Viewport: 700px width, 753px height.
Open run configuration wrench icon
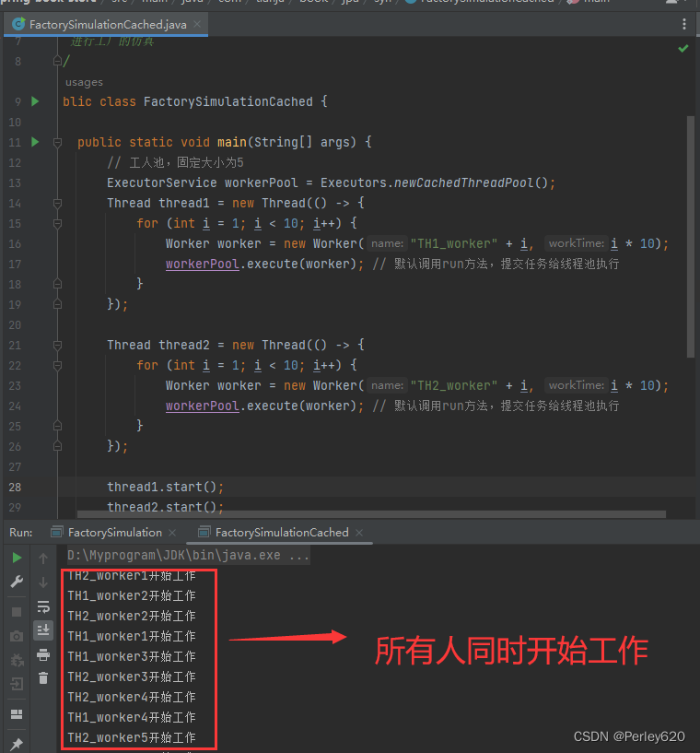[x=17, y=582]
